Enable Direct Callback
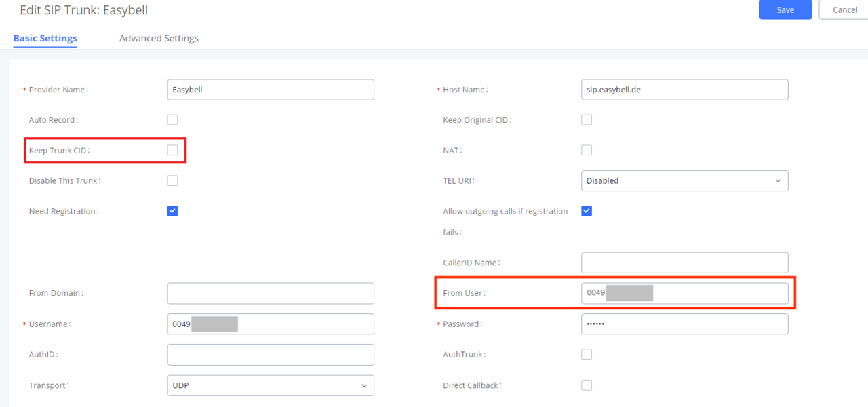 (587, 385)
